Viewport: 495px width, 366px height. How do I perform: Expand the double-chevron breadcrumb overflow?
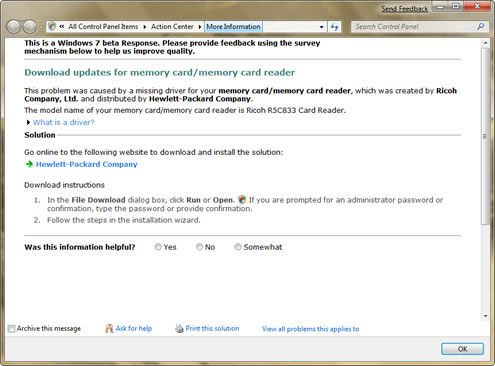click(62, 26)
